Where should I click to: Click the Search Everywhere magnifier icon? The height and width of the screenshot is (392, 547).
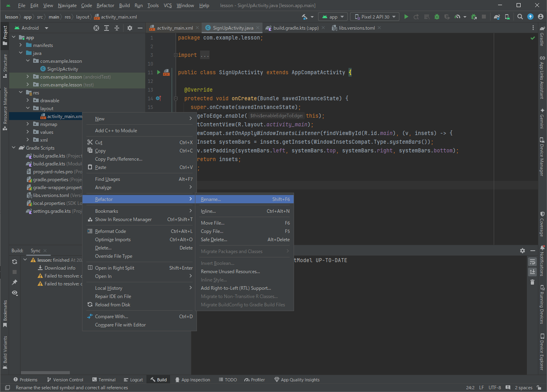point(520,17)
